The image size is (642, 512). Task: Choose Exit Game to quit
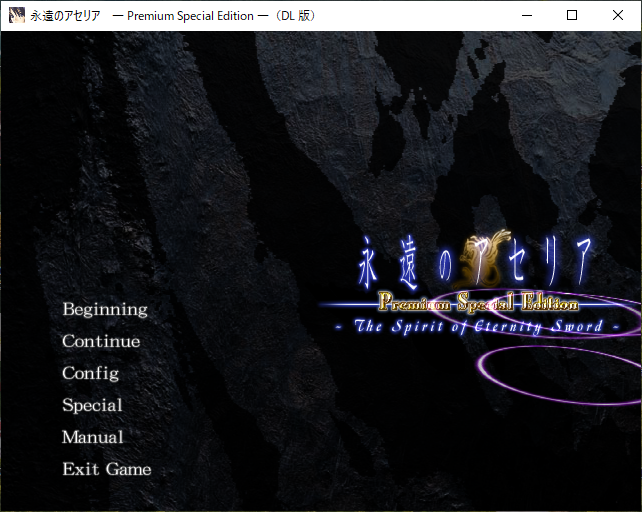[107, 470]
